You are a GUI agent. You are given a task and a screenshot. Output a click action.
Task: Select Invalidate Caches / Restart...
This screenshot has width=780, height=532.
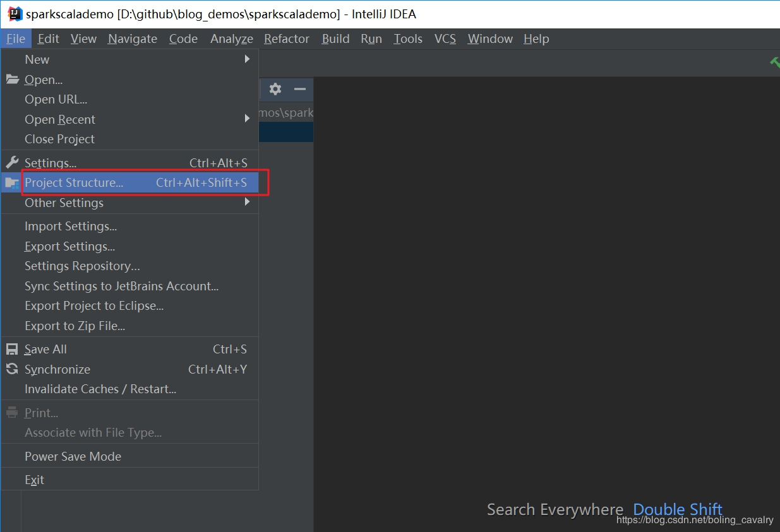129,389
